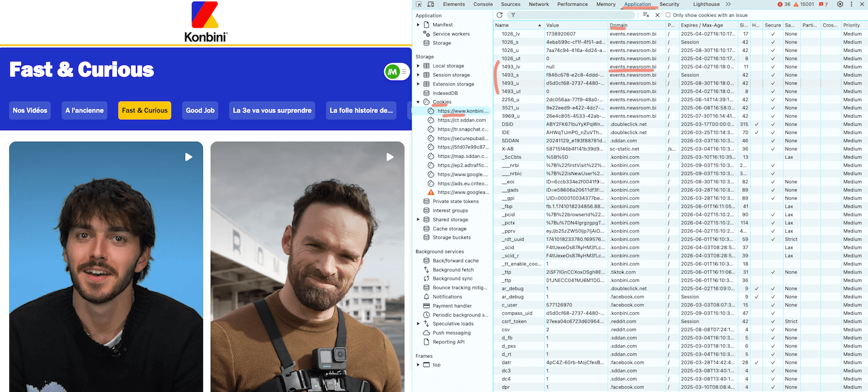The width and height of the screenshot is (868, 392).
Task: Click the Konbini logo
Action: tap(205, 22)
